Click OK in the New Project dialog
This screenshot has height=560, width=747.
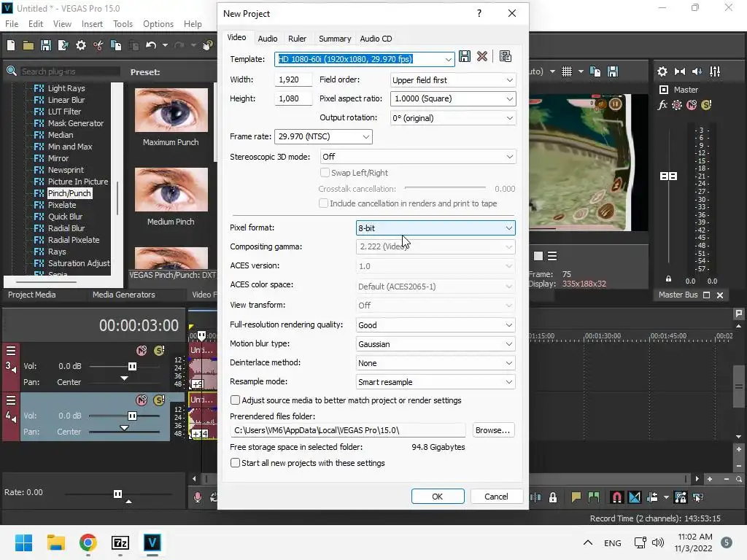tap(438, 497)
